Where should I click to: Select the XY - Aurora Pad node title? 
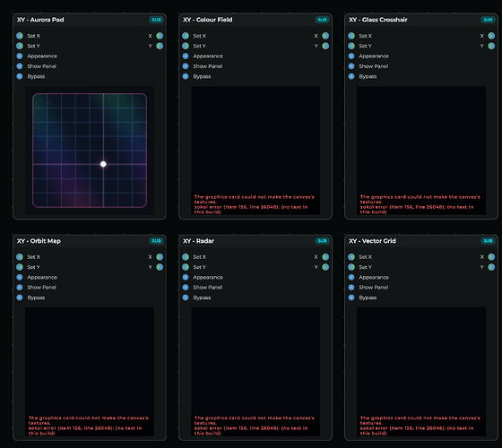[x=40, y=20]
